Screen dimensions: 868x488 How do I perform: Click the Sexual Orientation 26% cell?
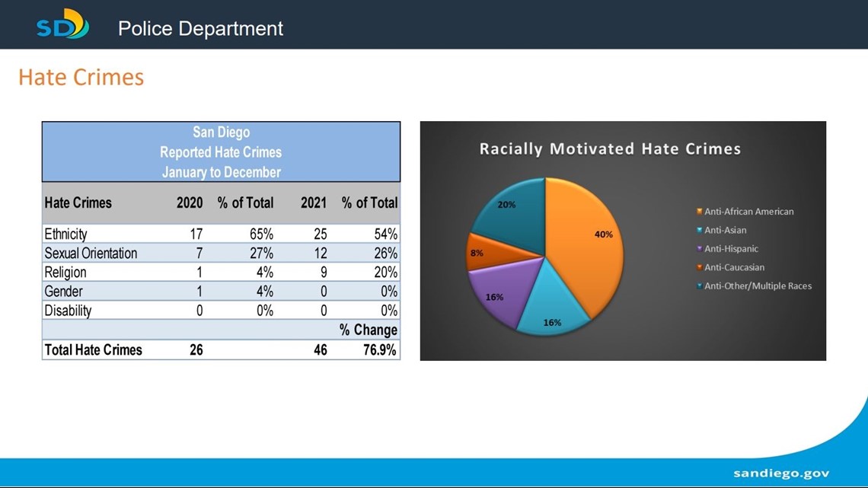386,254
